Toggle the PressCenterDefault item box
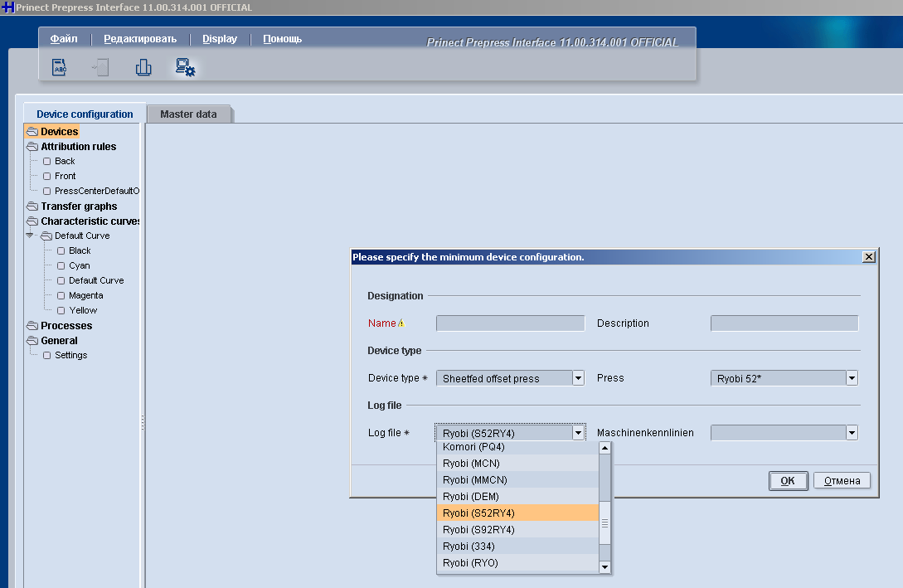The width and height of the screenshot is (903, 588). point(46,192)
